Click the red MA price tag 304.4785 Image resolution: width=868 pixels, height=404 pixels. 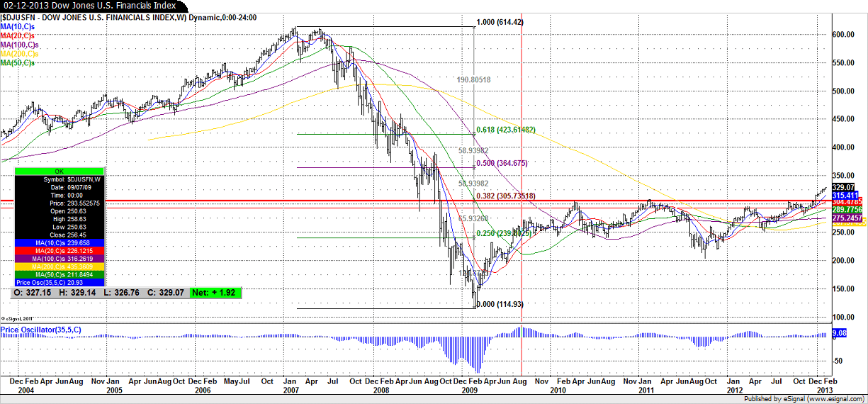(847, 202)
